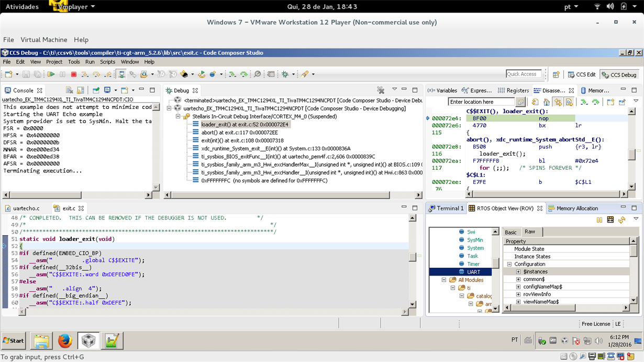Click the editor vertical scrollbar down arrow
Viewport: 644px width, 362px height.
tap(413, 304)
